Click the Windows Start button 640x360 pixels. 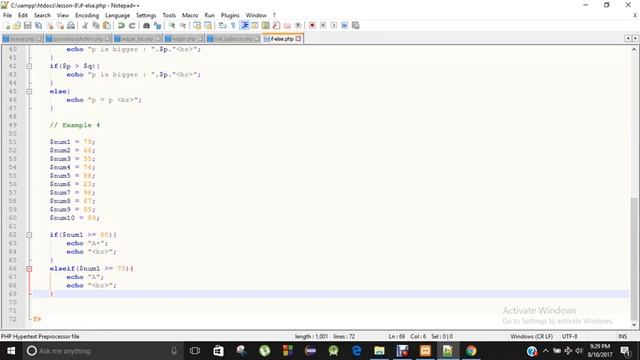pyautogui.click(x=11, y=351)
